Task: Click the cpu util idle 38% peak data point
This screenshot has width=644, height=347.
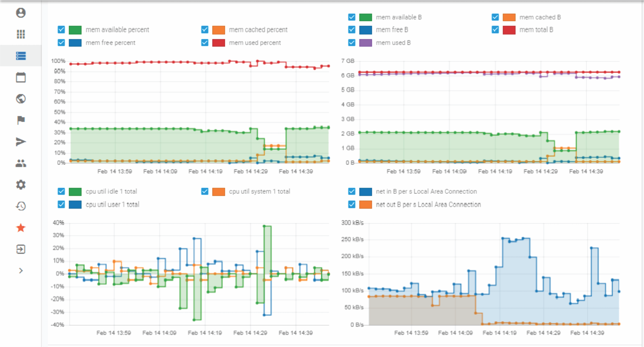Action: coord(264,226)
